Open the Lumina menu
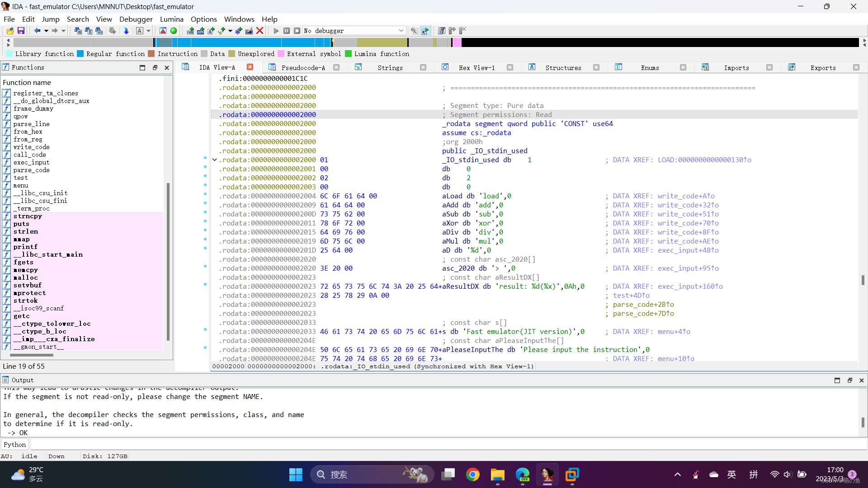 point(171,19)
